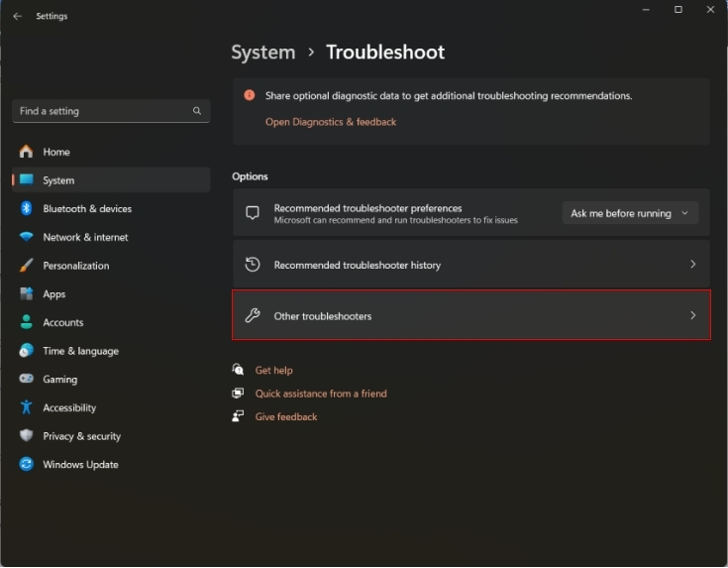The image size is (728, 568).
Task: Open the Other troubleshooters row
Action: point(471,315)
